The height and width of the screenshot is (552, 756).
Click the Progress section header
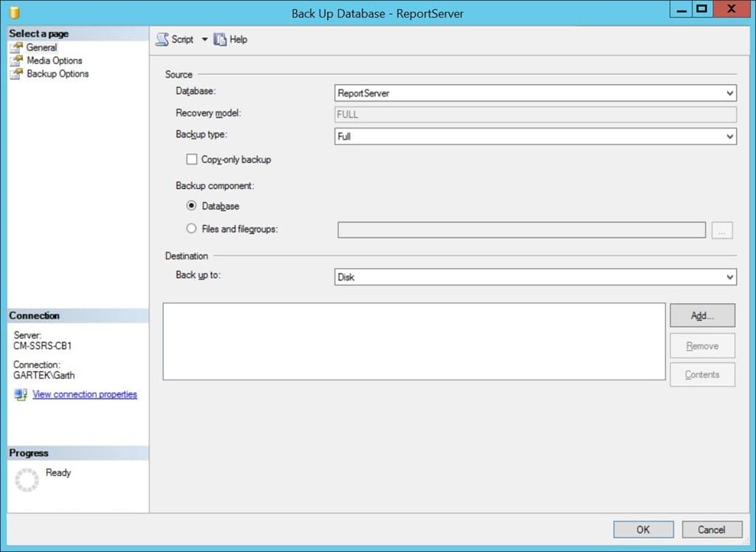pos(78,453)
